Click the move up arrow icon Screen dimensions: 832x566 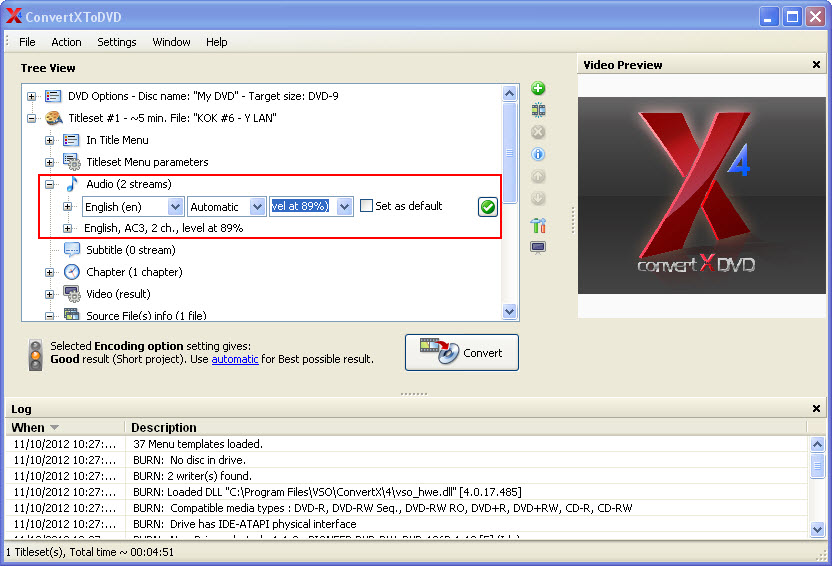pos(538,176)
